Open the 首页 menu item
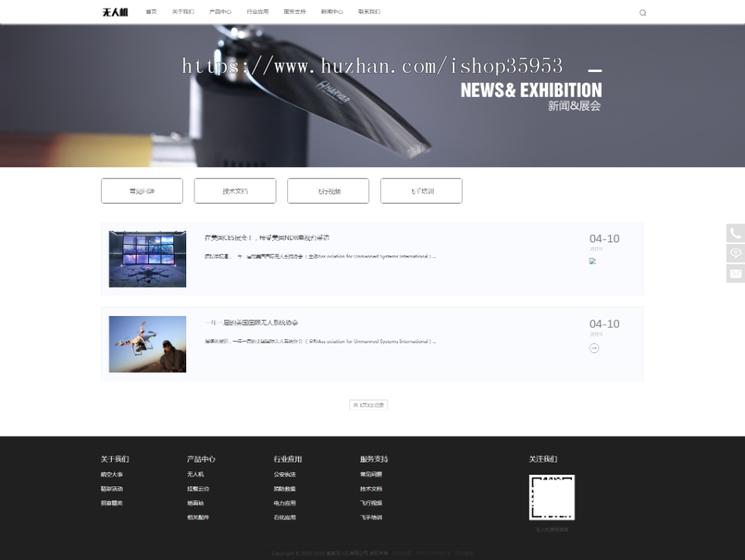Image resolution: width=745 pixels, height=560 pixels. (x=151, y=12)
